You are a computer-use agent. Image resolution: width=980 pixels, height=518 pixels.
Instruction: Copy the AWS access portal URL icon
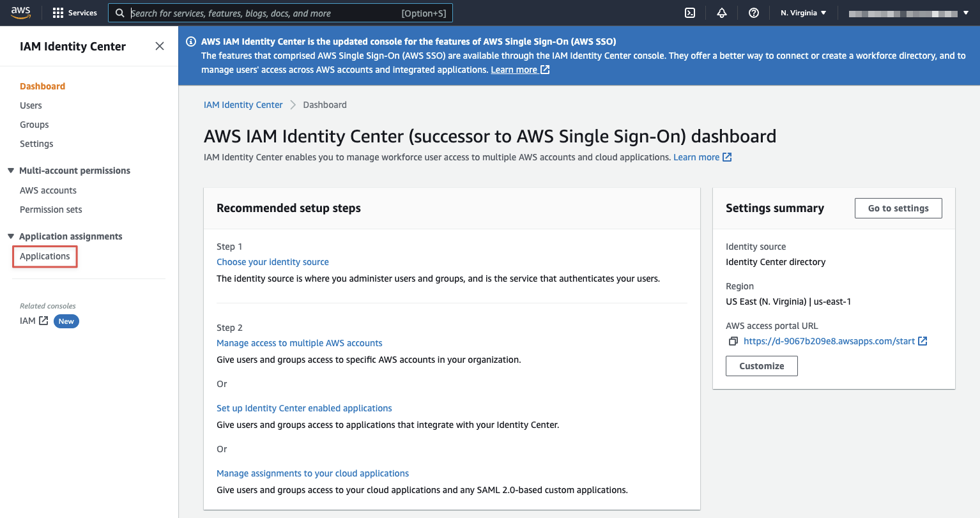tap(733, 342)
